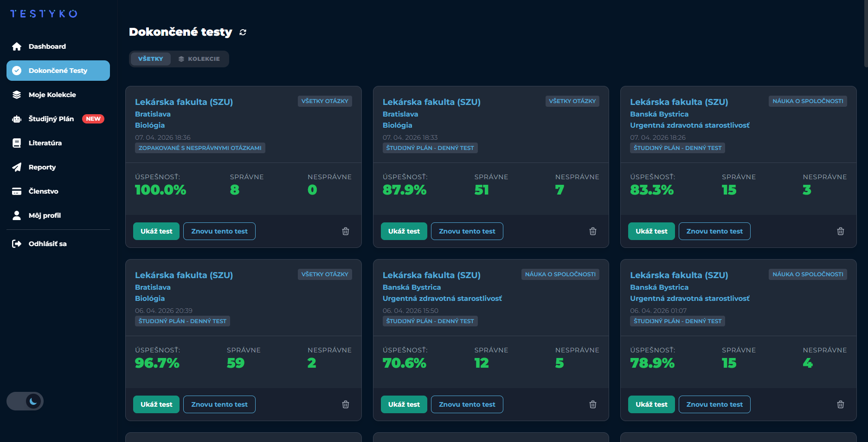Toggle the dark mode switch

[x=25, y=401]
